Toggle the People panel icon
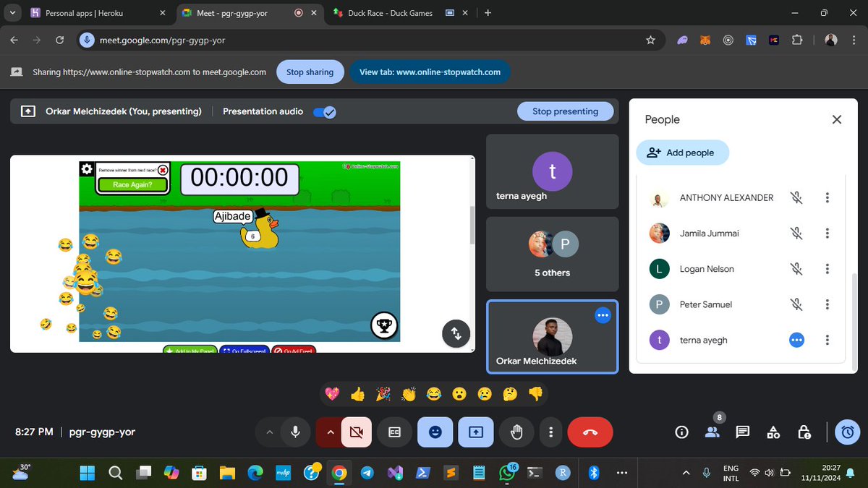Viewport: 868px width, 488px height. [712, 432]
